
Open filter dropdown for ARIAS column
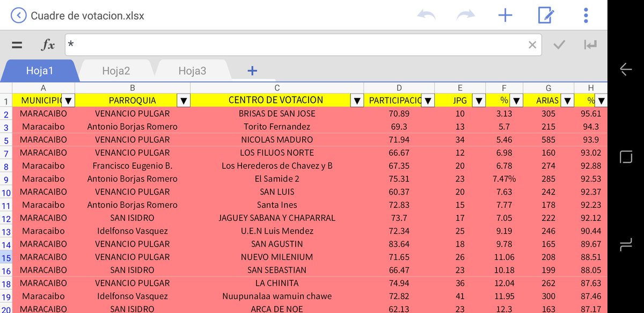(567, 100)
